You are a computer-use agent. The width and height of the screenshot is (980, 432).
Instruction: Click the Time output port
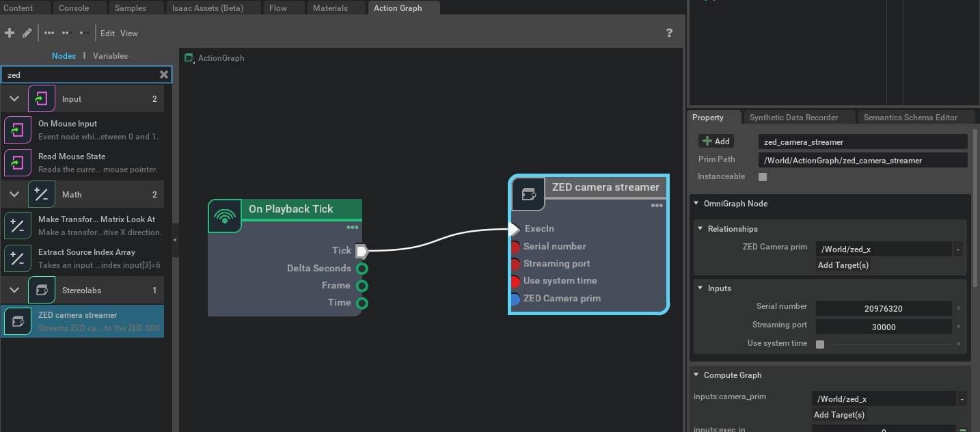pos(362,303)
